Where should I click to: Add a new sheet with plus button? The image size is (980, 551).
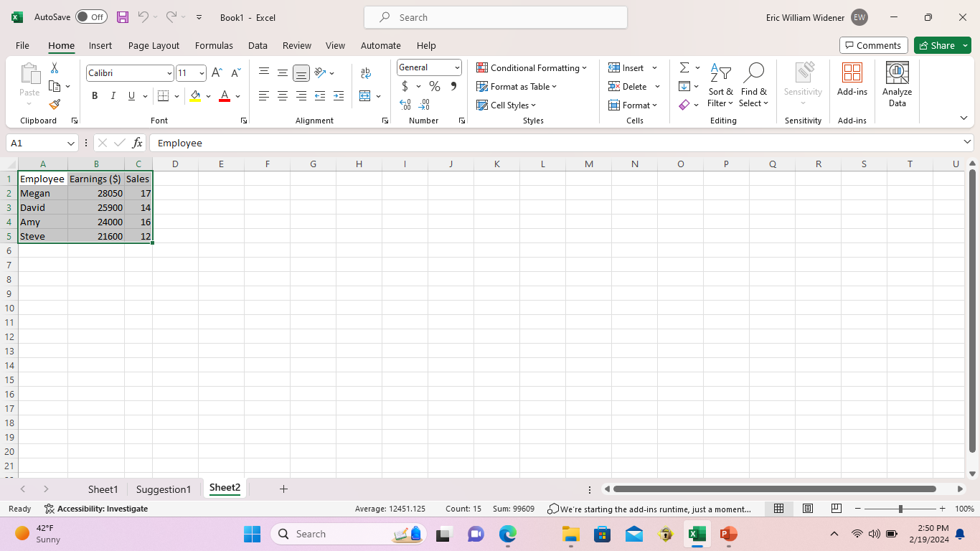click(283, 489)
